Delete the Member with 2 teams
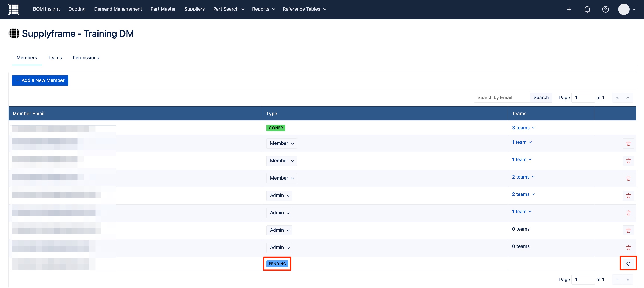 click(x=628, y=178)
